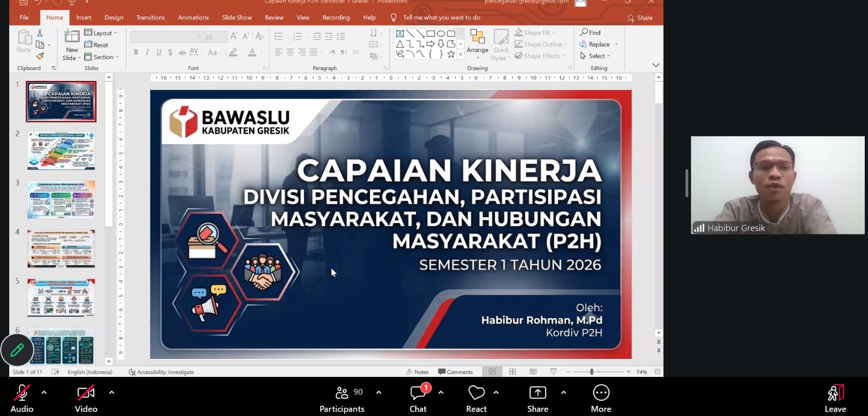Toggle Center paragraph alignment

tap(290, 52)
